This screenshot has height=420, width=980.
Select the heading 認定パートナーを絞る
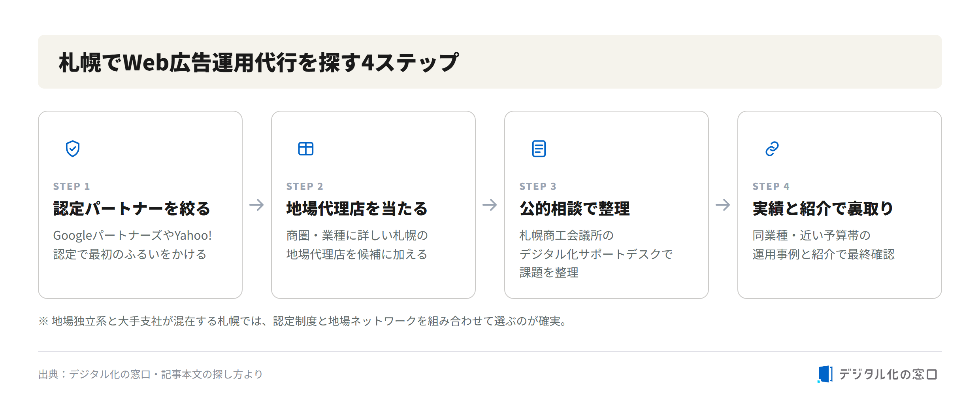click(x=132, y=208)
